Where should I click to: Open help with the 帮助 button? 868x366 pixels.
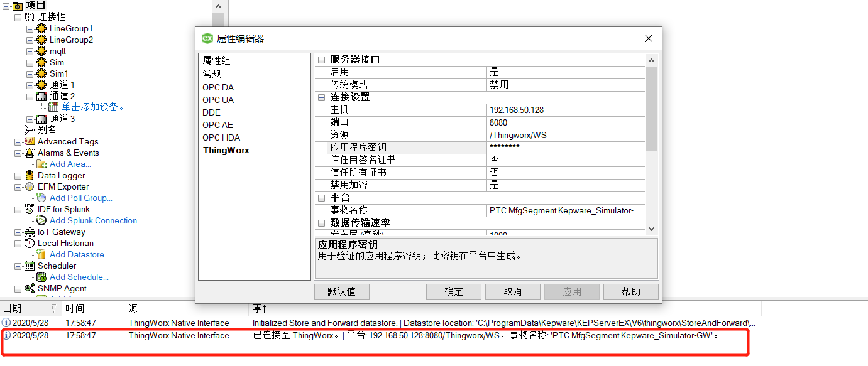point(631,291)
